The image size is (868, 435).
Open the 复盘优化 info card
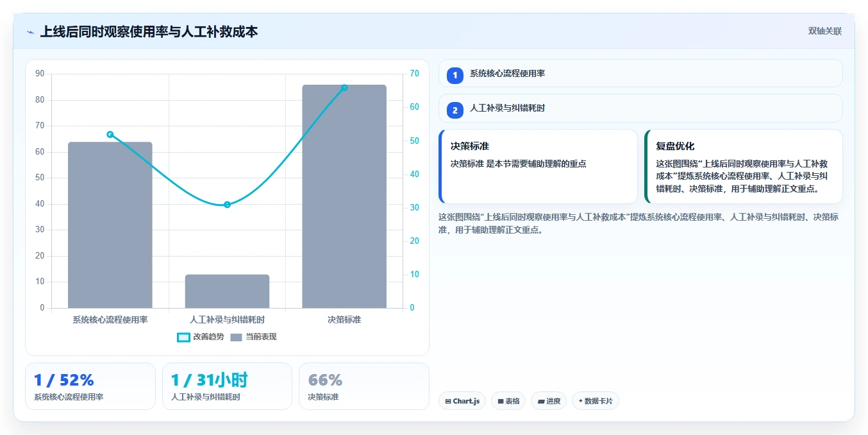[744, 166]
